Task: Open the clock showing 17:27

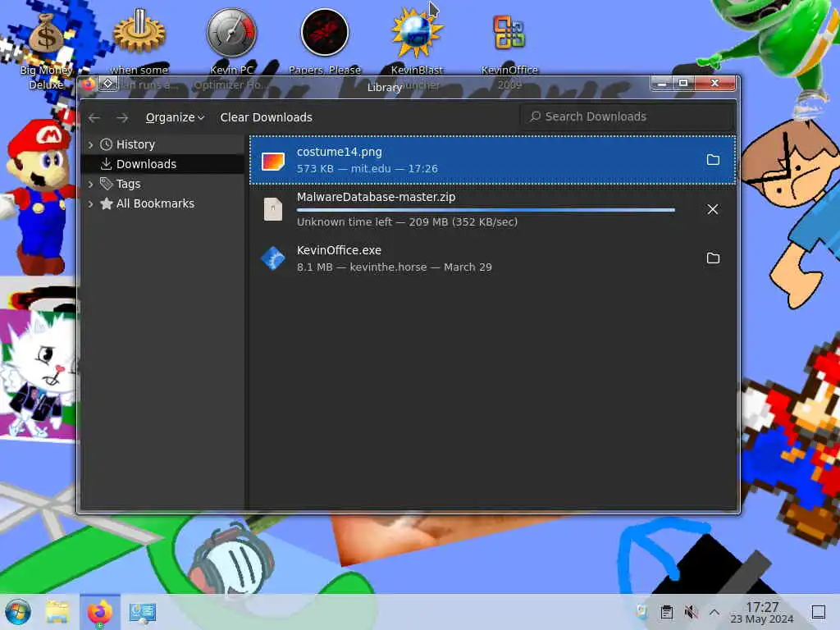Action: click(762, 612)
